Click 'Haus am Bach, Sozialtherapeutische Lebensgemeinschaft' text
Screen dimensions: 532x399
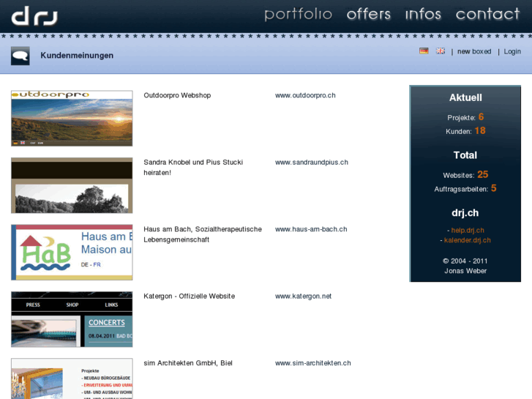(x=203, y=234)
